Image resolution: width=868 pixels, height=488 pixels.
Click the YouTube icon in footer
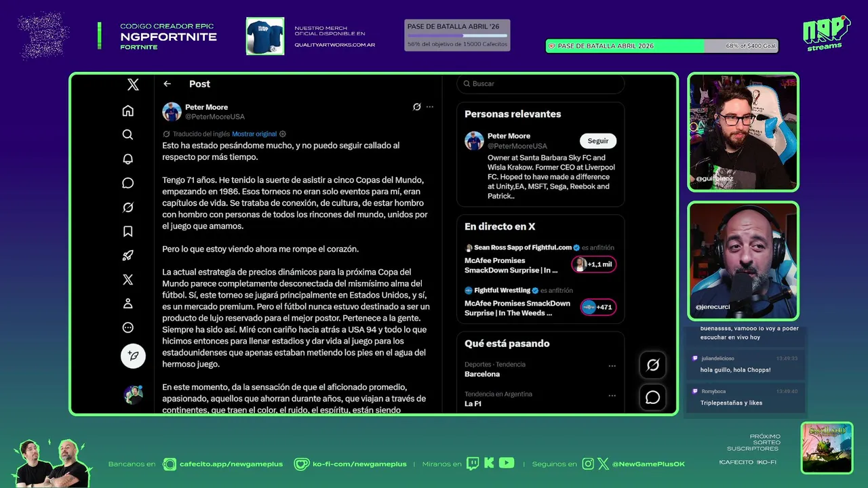coord(507,464)
